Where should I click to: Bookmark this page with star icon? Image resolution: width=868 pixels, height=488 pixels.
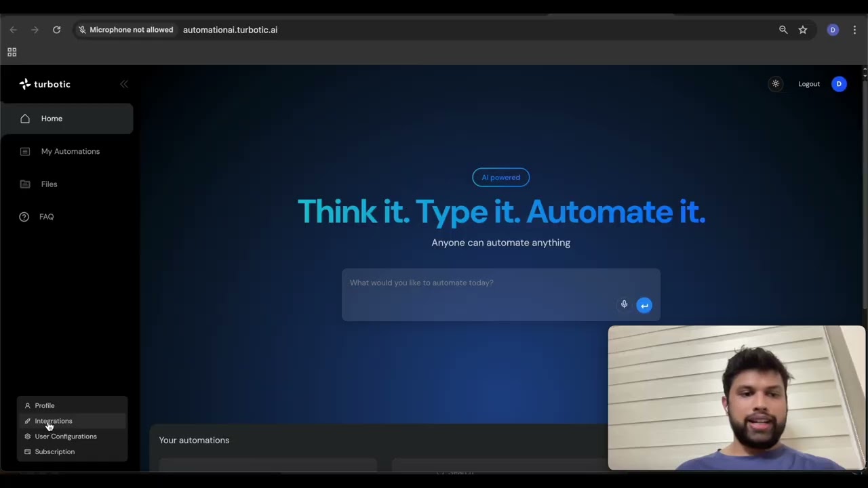point(803,30)
